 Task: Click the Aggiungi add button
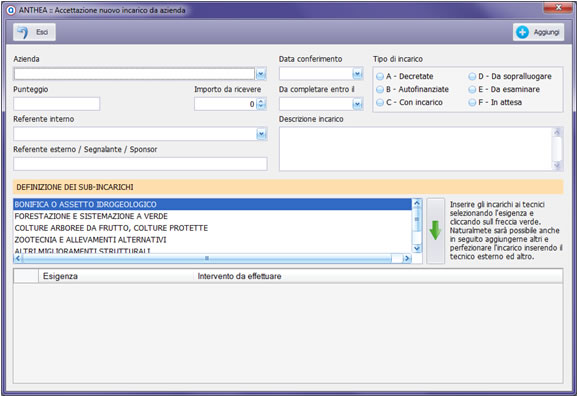(538, 32)
